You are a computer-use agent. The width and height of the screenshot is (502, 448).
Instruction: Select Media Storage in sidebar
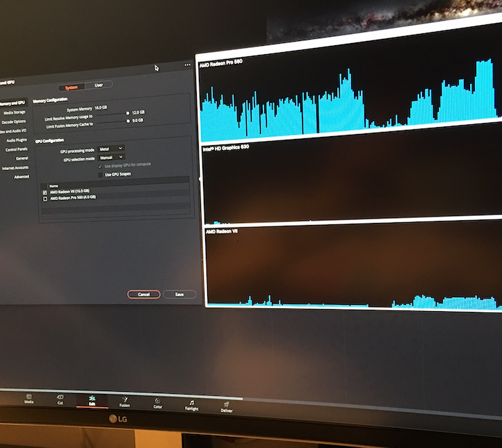tap(15, 113)
